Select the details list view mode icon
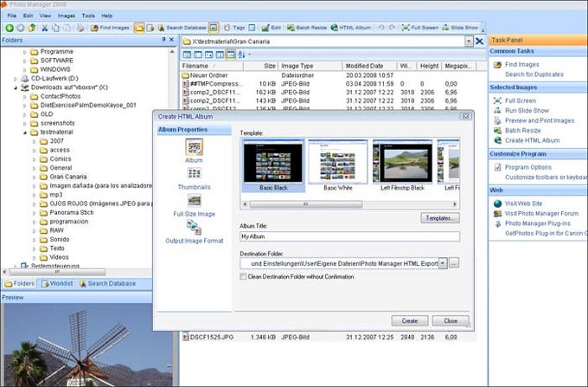The width and height of the screenshot is (588, 387). tap(231, 55)
